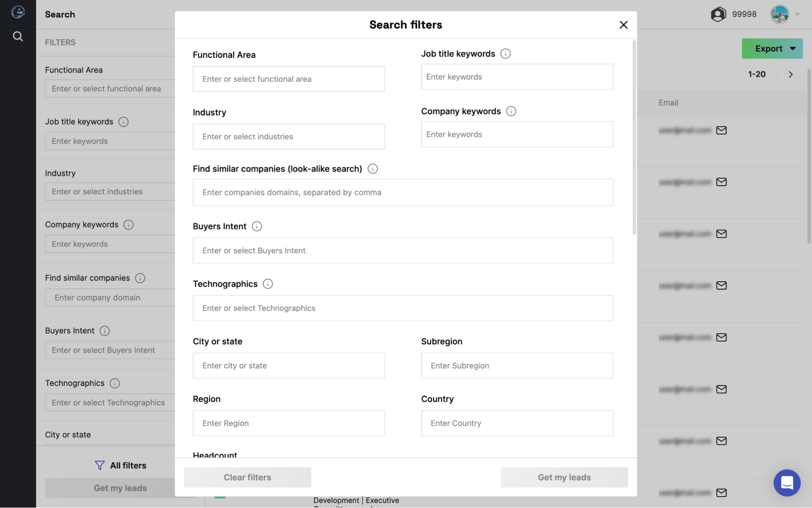Image resolution: width=812 pixels, height=508 pixels.
Task: Click the All filters funnel icon
Action: [100, 465]
